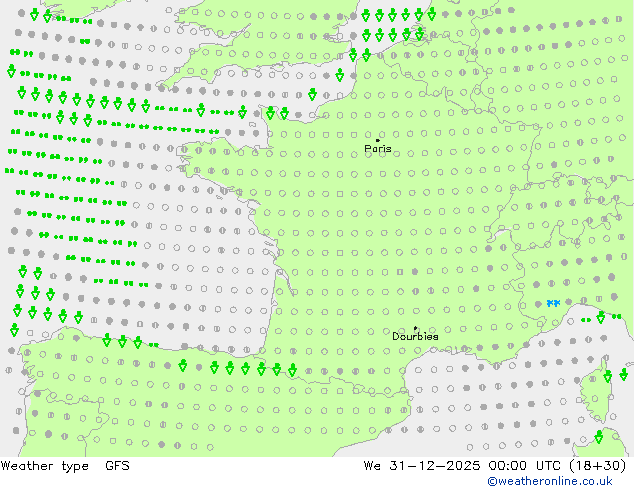Click the Paris city label

point(378,149)
